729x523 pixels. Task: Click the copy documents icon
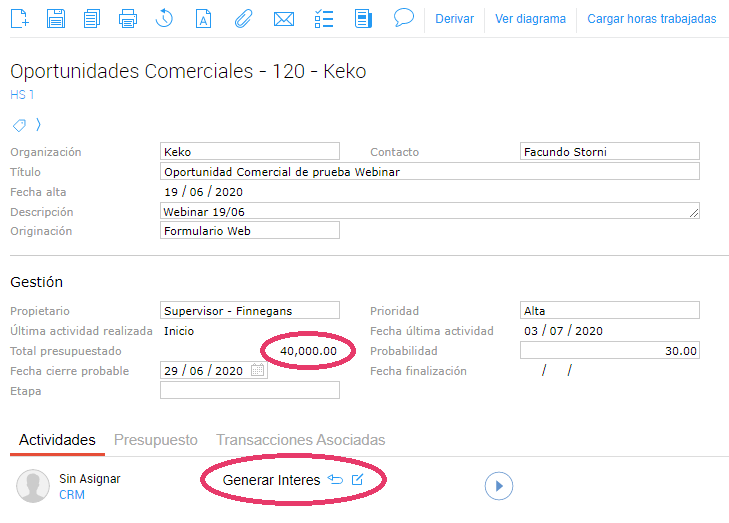pyautogui.click(x=92, y=18)
